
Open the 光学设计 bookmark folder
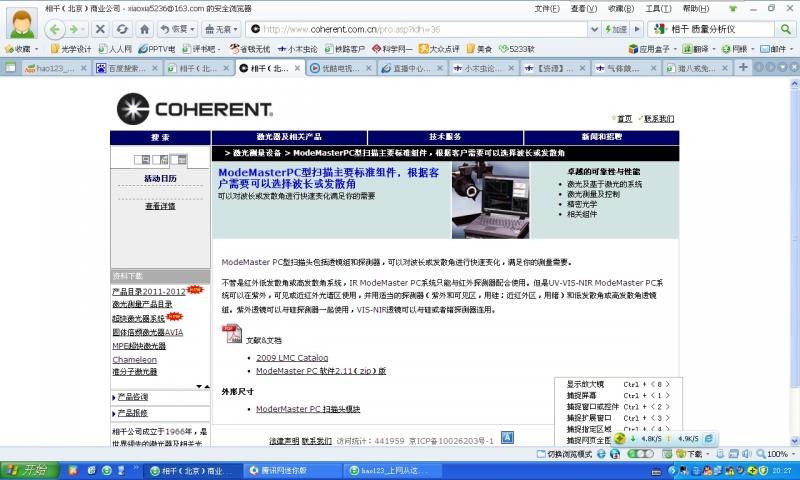(x=71, y=49)
